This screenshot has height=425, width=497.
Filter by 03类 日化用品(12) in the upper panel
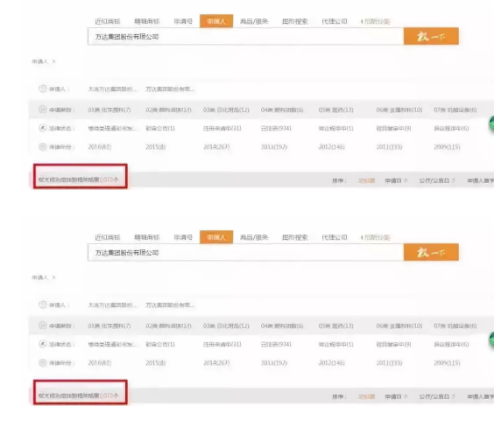click(226, 110)
